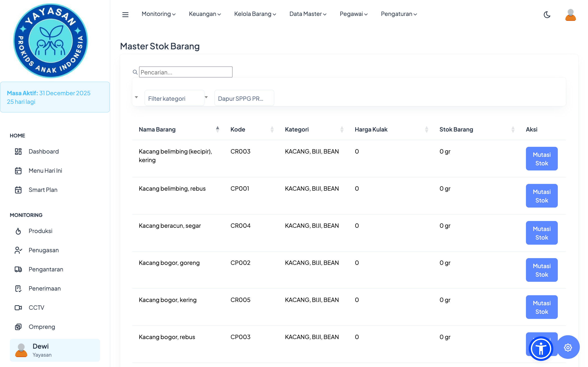
Task: Click the hamburger menu icon
Action: tap(125, 14)
